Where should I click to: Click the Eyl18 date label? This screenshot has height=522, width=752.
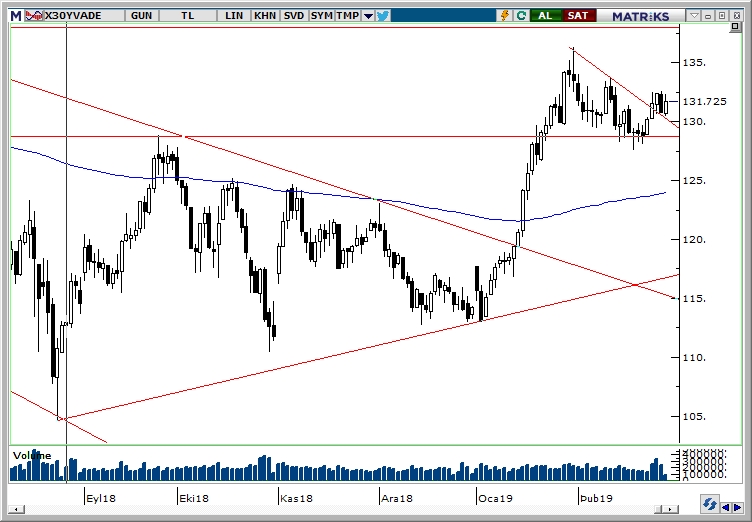pos(101,498)
